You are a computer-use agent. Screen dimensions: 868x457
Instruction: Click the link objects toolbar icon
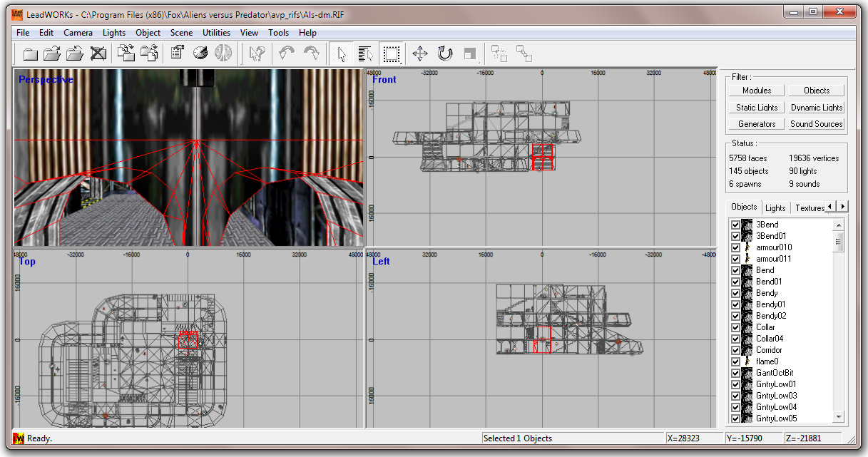[499, 53]
